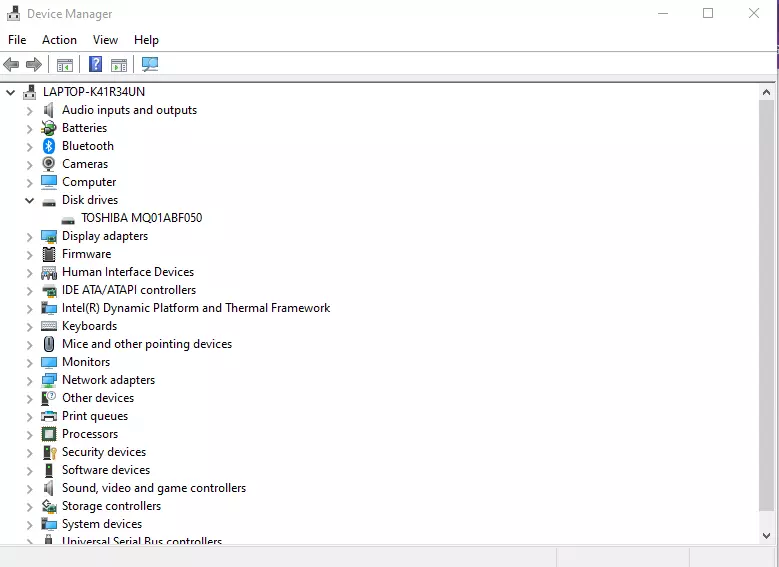
Task: Collapse the Disk drives category
Action: click(29, 200)
